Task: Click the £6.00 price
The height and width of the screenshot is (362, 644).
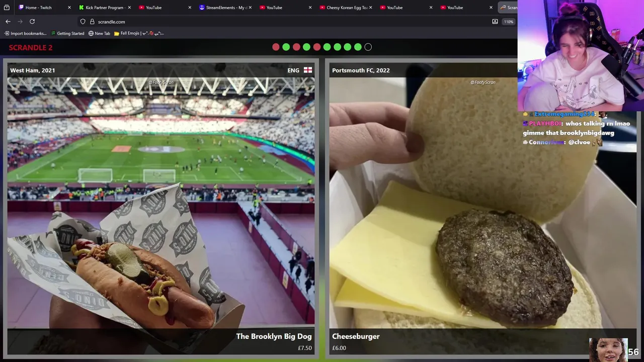Action: (339, 348)
